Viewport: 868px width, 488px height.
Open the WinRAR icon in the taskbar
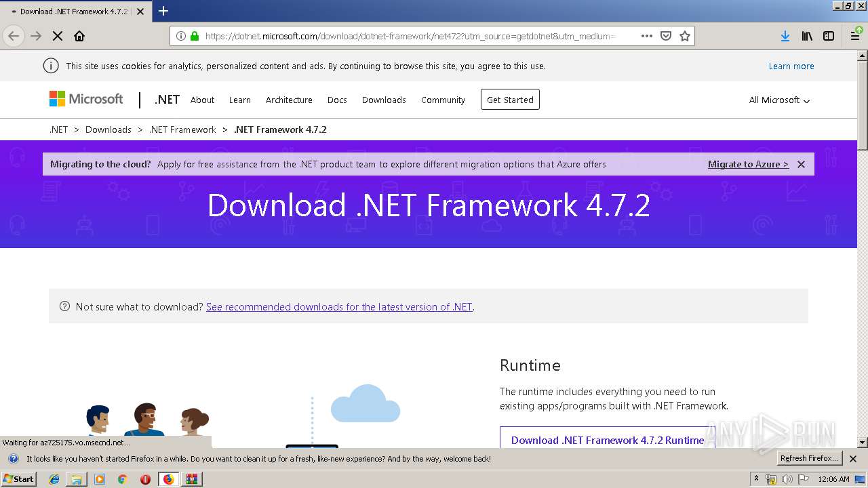tap(192, 479)
